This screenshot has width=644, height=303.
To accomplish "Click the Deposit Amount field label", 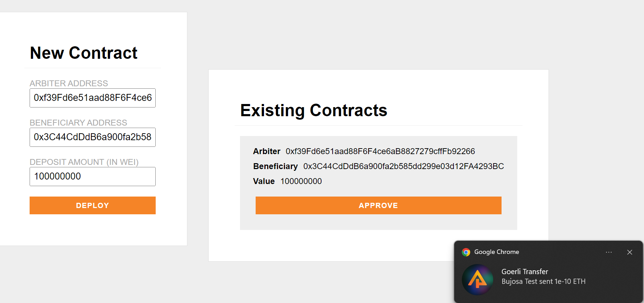I will (84, 162).
